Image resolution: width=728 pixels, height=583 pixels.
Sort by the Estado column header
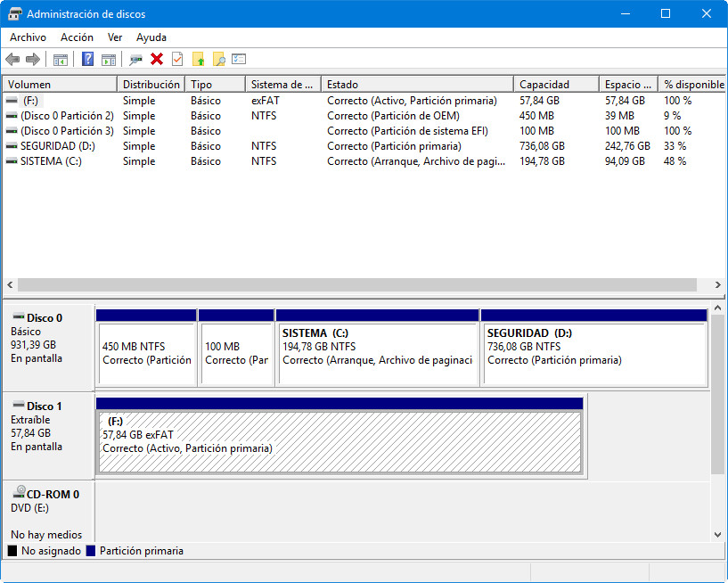(x=342, y=85)
